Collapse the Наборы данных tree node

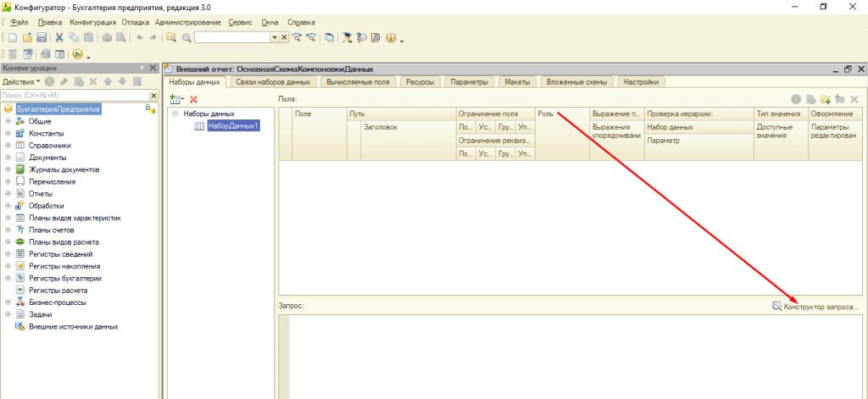tap(175, 114)
